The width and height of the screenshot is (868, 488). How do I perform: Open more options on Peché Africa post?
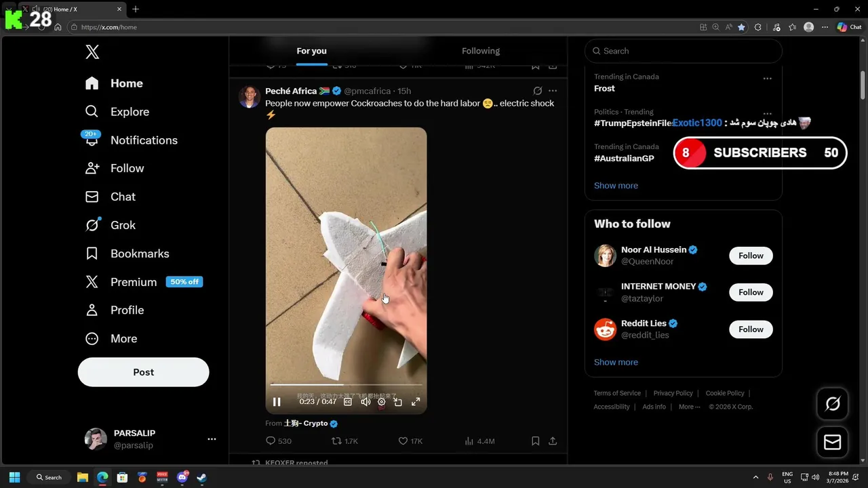pos(553,91)
